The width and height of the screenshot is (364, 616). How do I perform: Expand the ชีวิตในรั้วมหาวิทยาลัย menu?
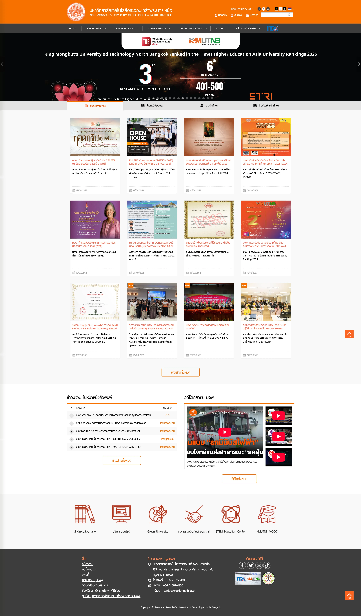click(x=247, y=28)
